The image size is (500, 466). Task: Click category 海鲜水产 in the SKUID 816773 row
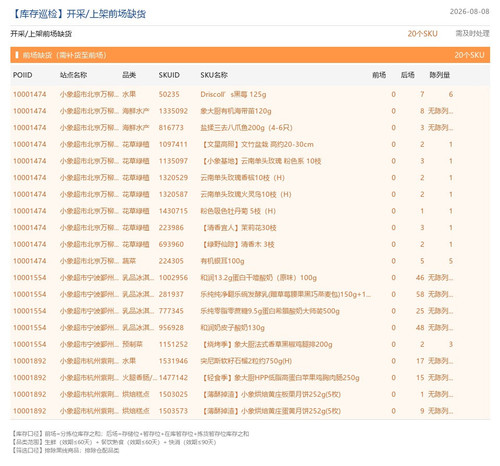point(136,128)
